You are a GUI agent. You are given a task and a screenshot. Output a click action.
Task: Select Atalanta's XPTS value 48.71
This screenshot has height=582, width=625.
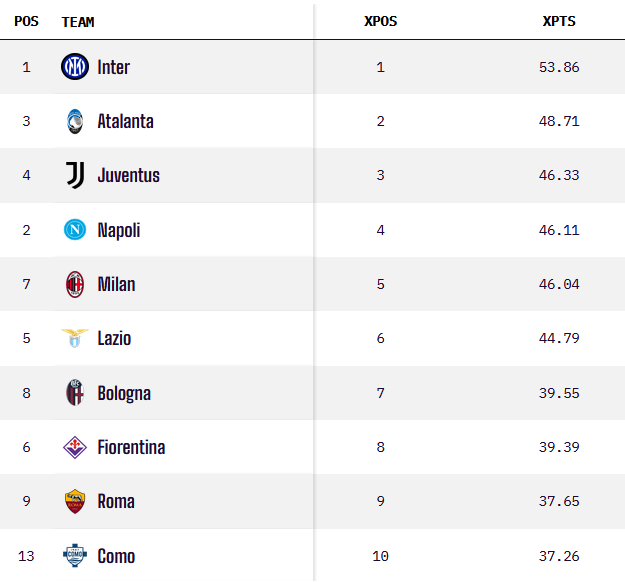point(559,121)
